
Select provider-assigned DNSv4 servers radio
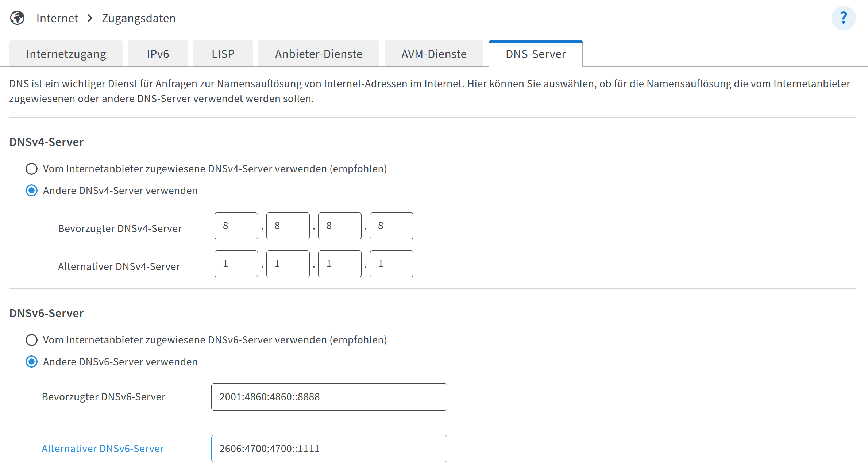[x=32, y=169]
